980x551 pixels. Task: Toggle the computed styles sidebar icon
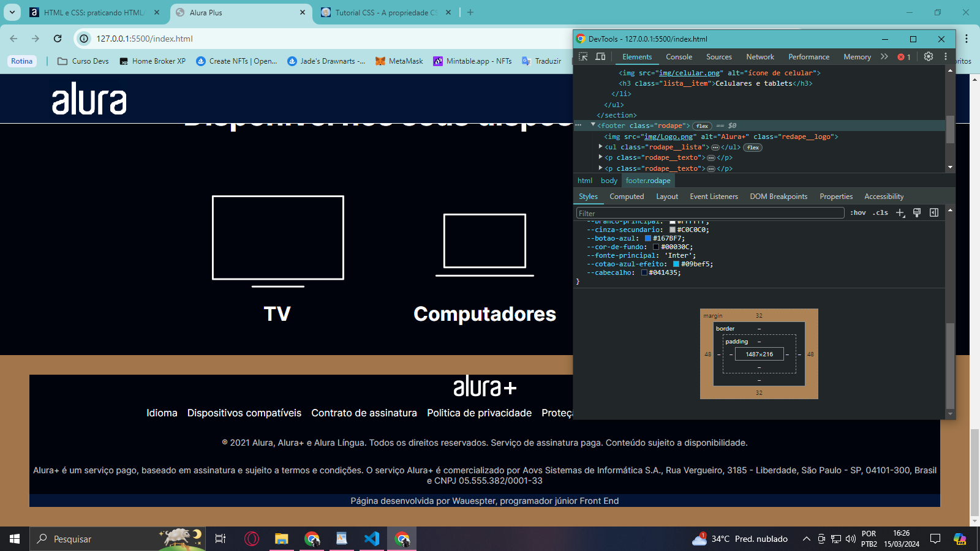click(x=934, y=212)
